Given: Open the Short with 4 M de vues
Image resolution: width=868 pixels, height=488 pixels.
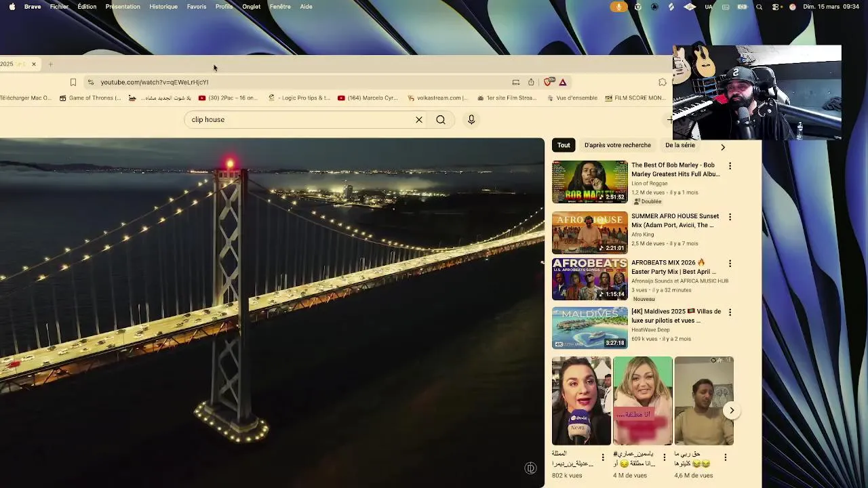Looking at the screenshot, I should [x=643, y=401].
